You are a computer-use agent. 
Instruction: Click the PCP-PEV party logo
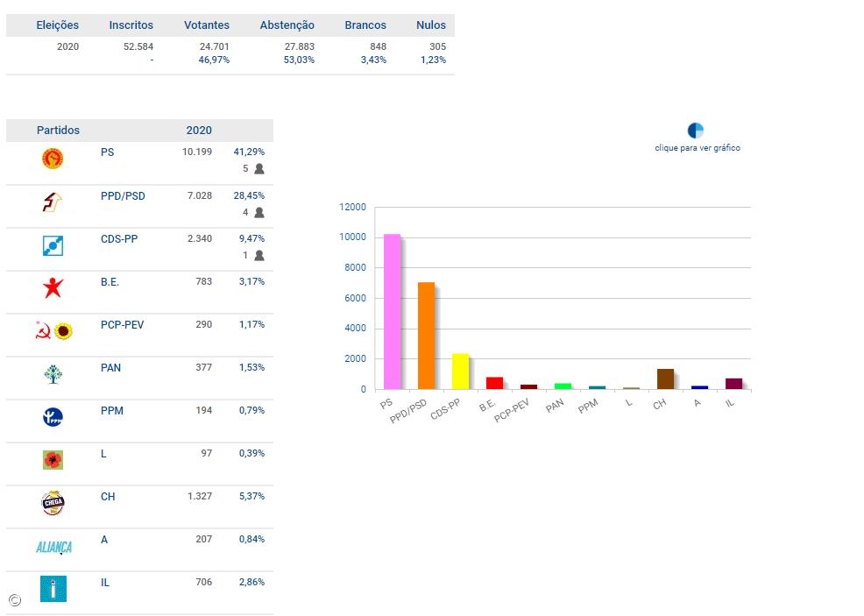click(53, 331)
